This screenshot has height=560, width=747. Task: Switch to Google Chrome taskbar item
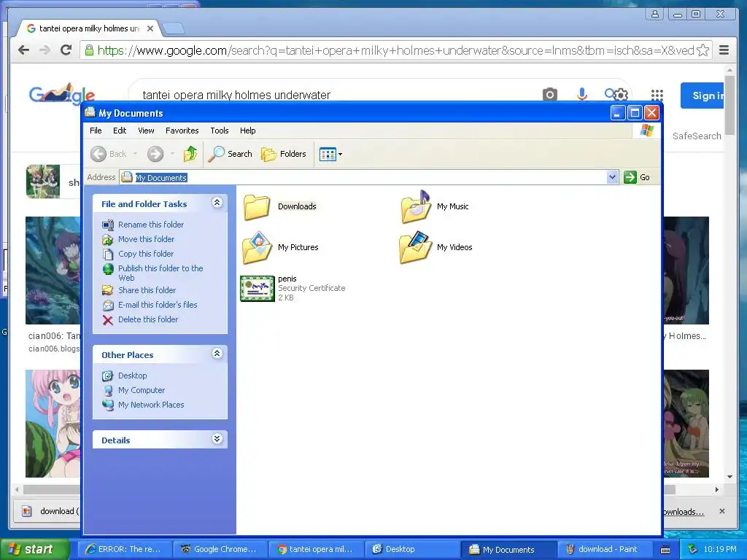point(220,550)
